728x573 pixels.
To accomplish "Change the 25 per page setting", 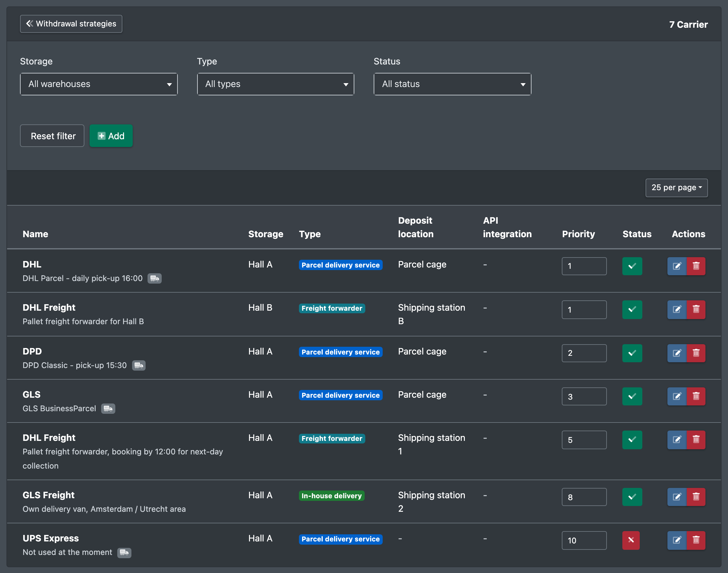I will coord(676,188).
